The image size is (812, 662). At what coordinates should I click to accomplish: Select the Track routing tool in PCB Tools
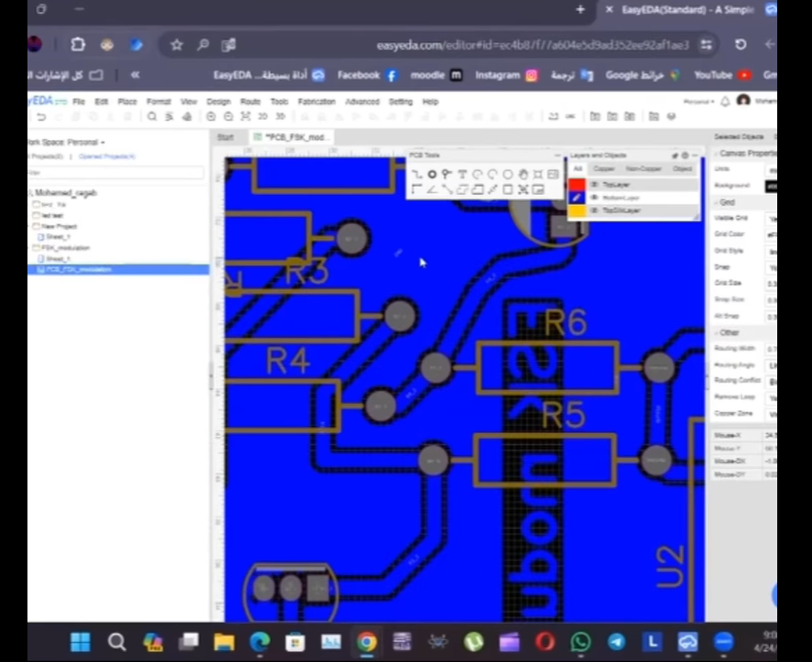tap(417, 174)
